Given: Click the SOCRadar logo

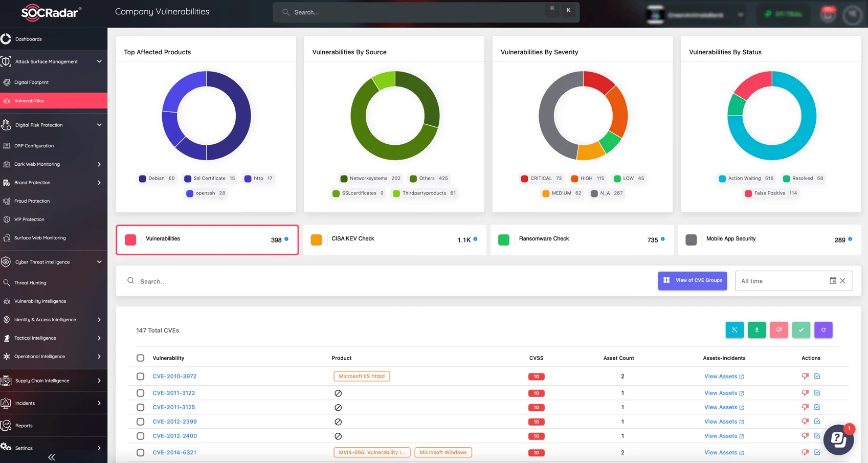Looking at the screenshot, I should [x=51, y=12].
